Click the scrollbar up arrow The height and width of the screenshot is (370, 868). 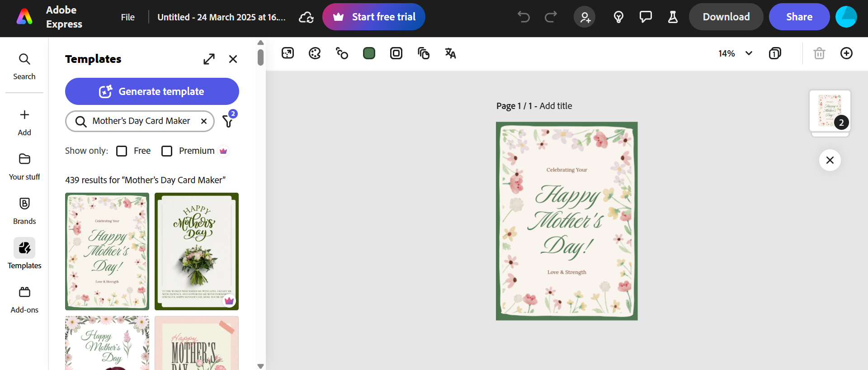coord(260,43)
